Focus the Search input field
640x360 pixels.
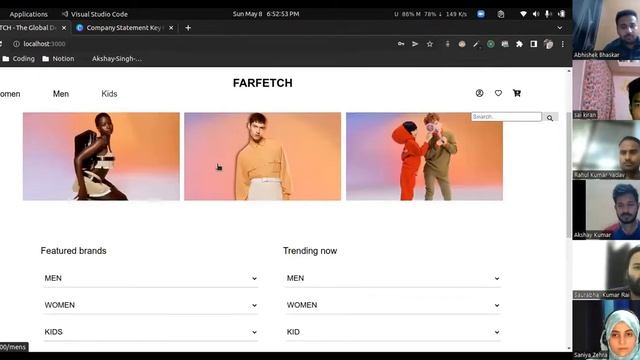[507, 117]
